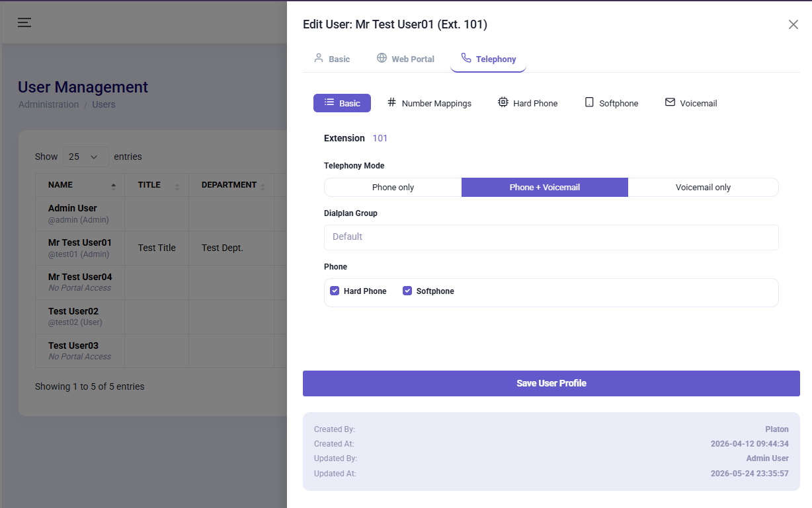Viewport: 812px width, 508px height.
Task: Click the Save User Profile button
Action: coord(551,383)
